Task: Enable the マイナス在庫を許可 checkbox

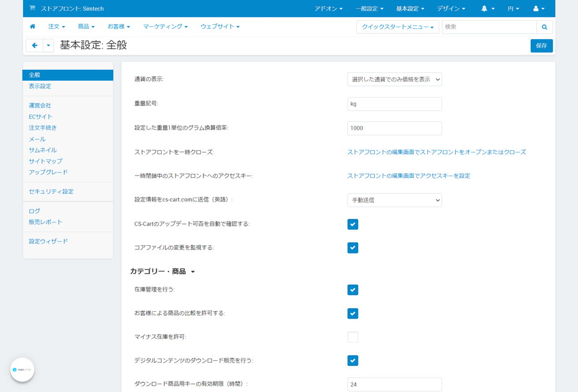Action: [353, 337]
